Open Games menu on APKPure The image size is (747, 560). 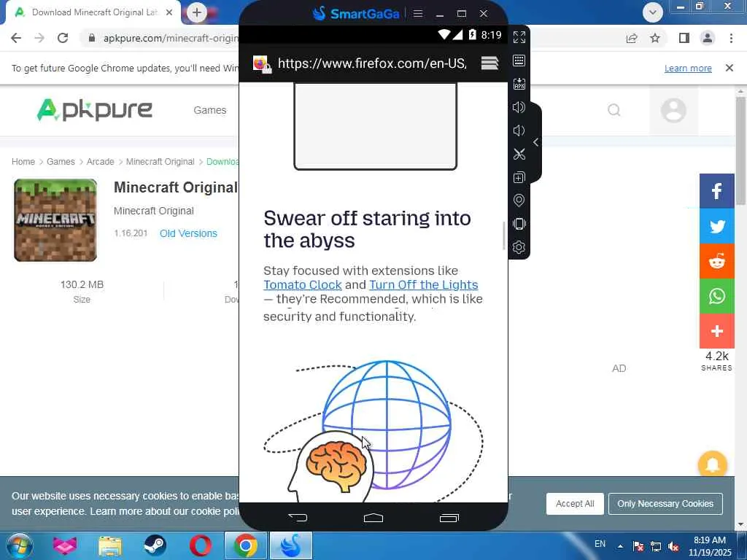209,110
